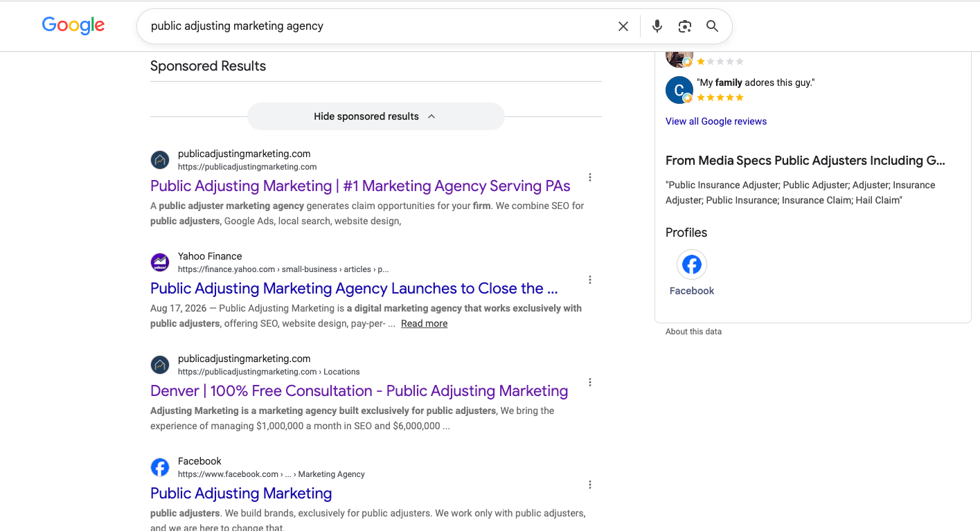Click reviewer avatar with letter C
The height and width of the screenshot is (531, 980).
point(679,90)
